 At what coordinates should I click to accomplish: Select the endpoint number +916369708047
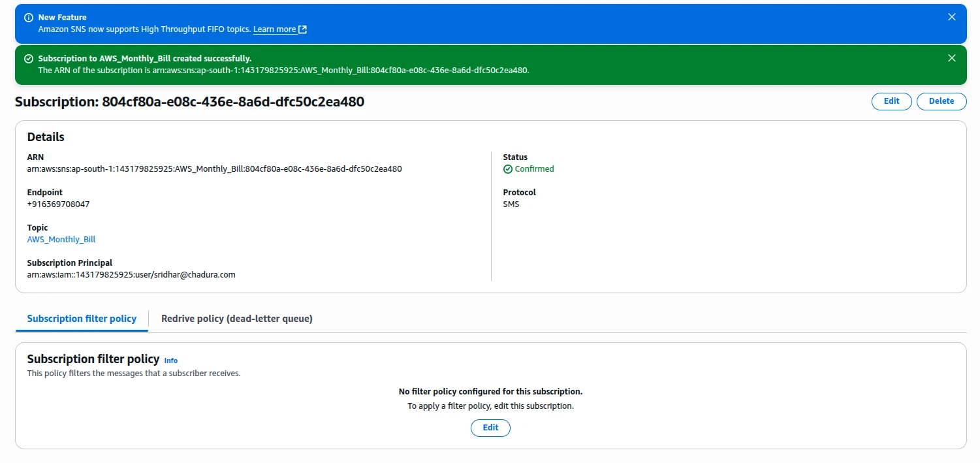(58, 204)
